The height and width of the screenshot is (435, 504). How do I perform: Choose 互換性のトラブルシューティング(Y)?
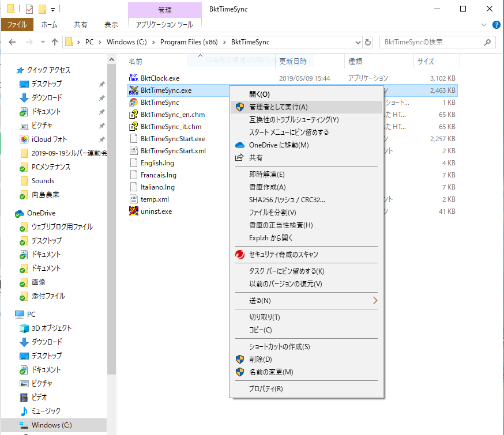306,120
